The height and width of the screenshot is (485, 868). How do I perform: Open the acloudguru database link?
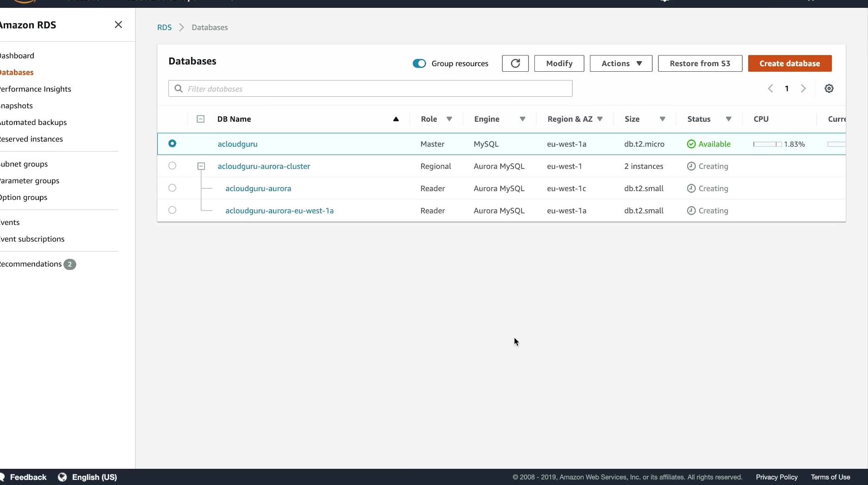pyautogui.click(x=237, y=144)
